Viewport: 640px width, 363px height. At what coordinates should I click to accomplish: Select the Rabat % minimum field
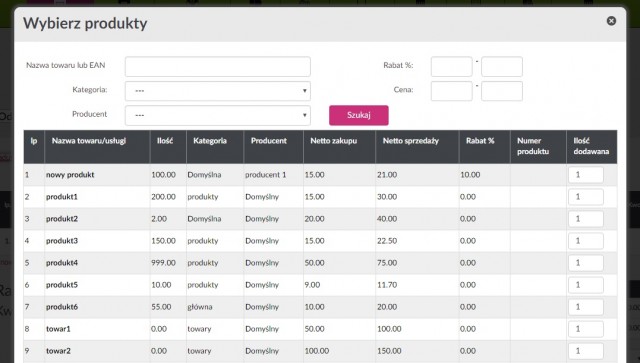[451, 66]
